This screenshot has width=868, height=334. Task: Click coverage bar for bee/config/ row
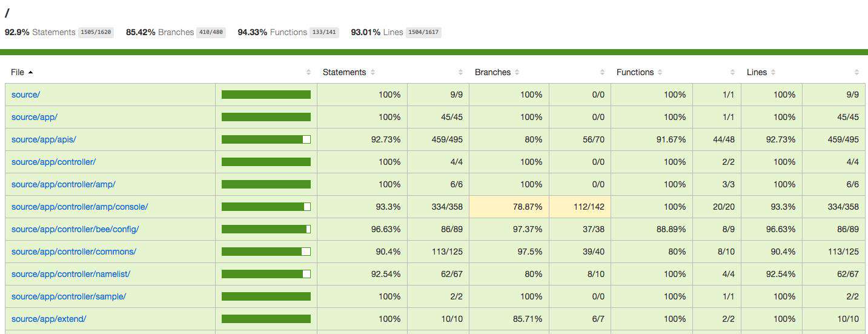(x=266, y=229)
